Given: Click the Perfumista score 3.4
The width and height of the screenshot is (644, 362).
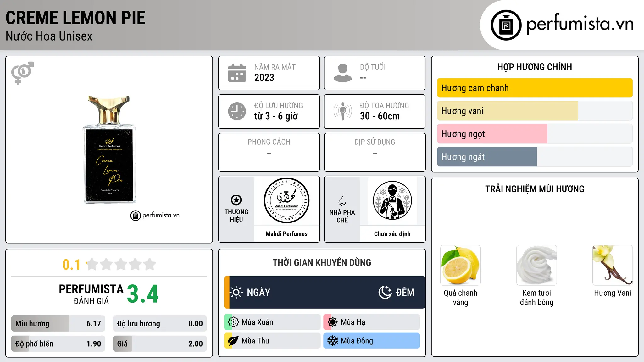Looking at the screenshot, I should (x=143, y=294).
